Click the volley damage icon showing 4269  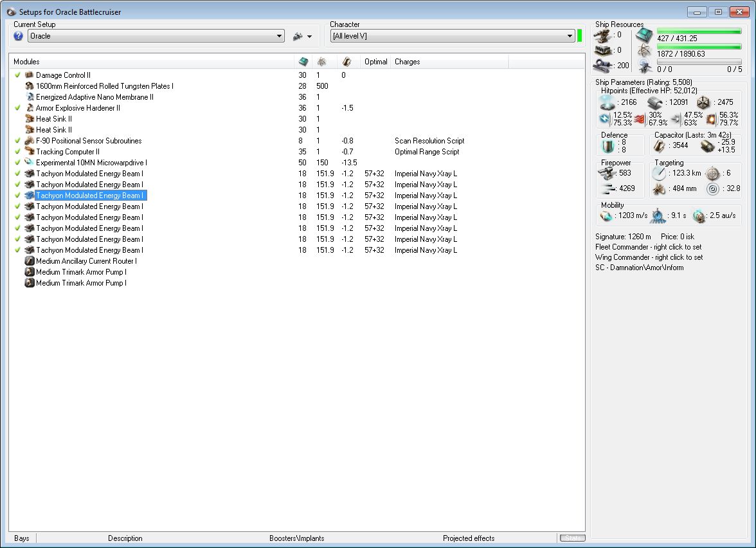coord(609,188)
